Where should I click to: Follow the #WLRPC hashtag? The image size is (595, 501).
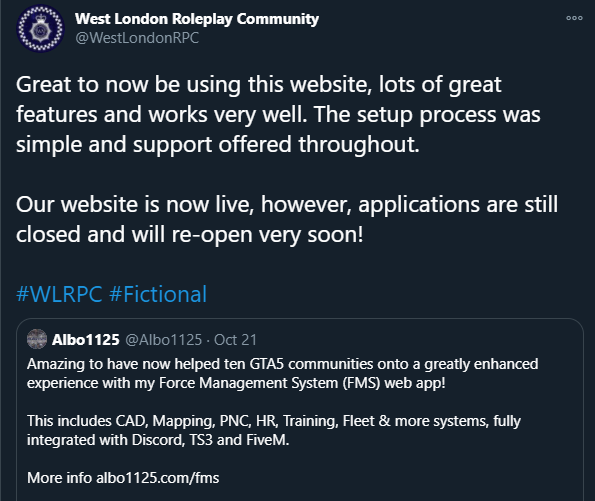click(x=59, y=294)
